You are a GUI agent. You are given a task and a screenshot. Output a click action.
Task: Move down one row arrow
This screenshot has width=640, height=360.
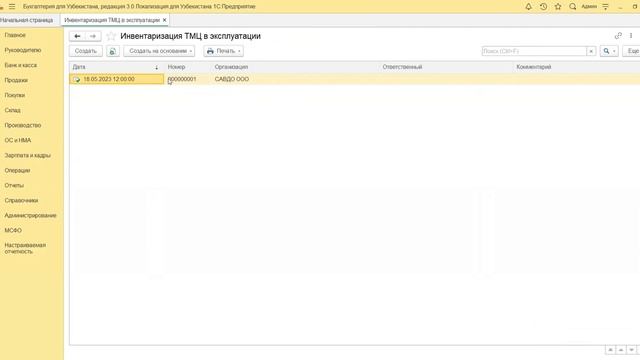point(631,350)
